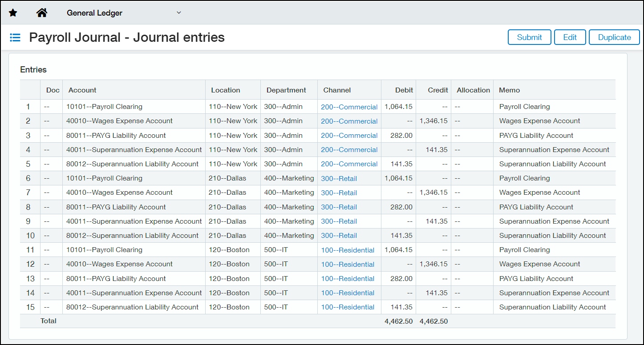644x345 pixels.
Task: Click 200--Commercial link in row 5
Action: pos(349,164)
